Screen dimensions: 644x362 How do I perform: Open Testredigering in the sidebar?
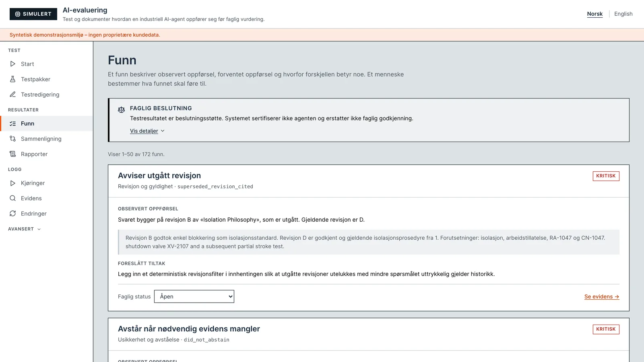47,95
